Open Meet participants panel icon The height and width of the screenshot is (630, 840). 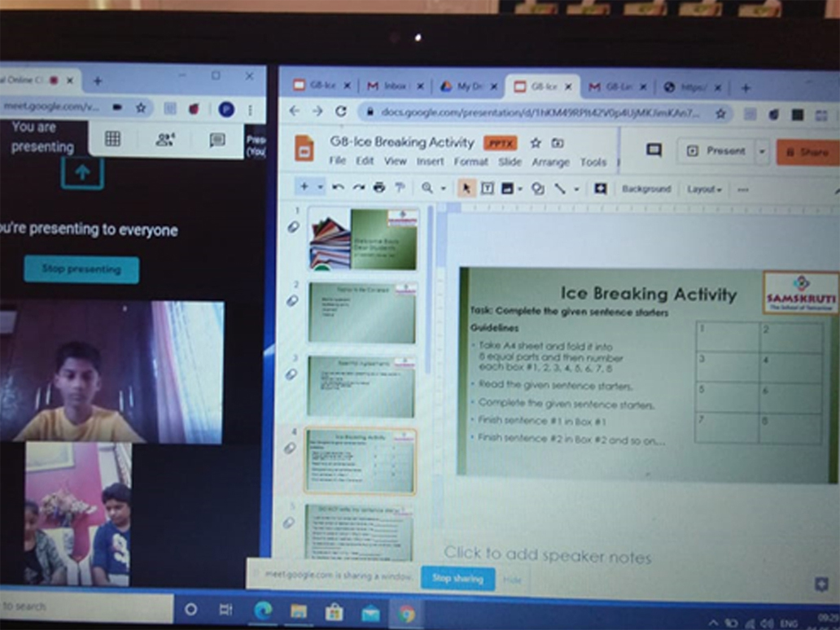165,139
